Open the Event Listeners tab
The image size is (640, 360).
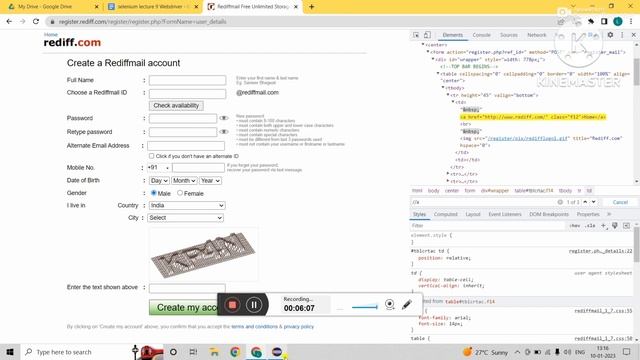(x=505, y=214)
